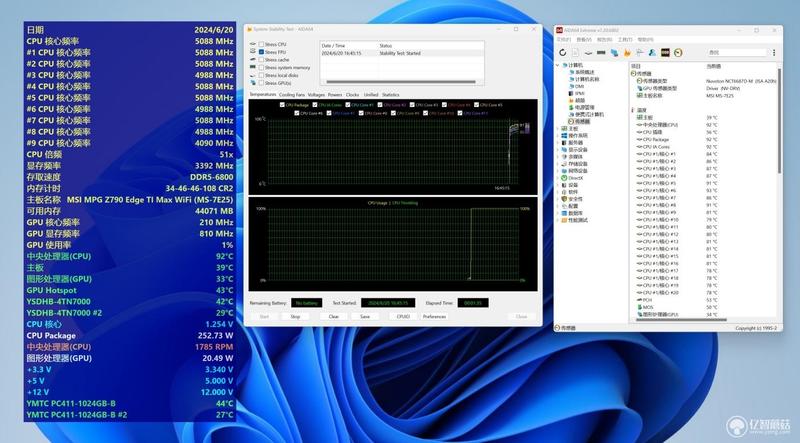
Task: Click the sensor list vertical scrollbar
Action: pyautogui.click(x=779, y=120)
